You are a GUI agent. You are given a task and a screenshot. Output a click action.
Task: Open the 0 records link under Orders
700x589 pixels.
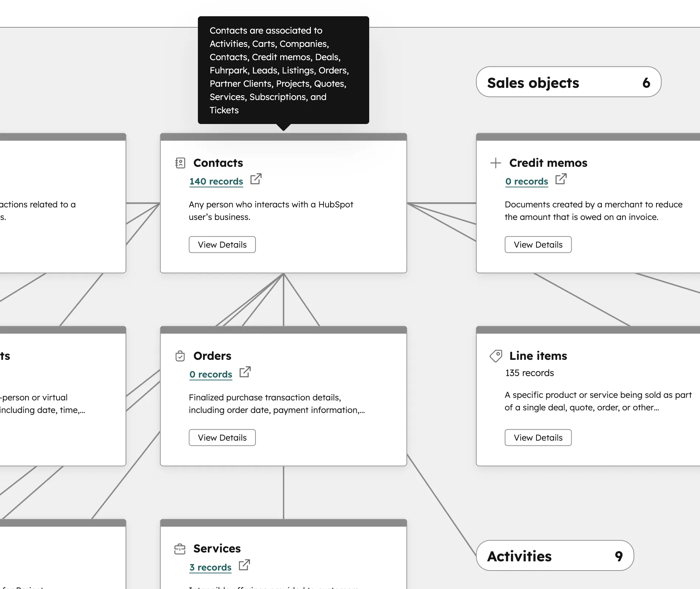210,374
